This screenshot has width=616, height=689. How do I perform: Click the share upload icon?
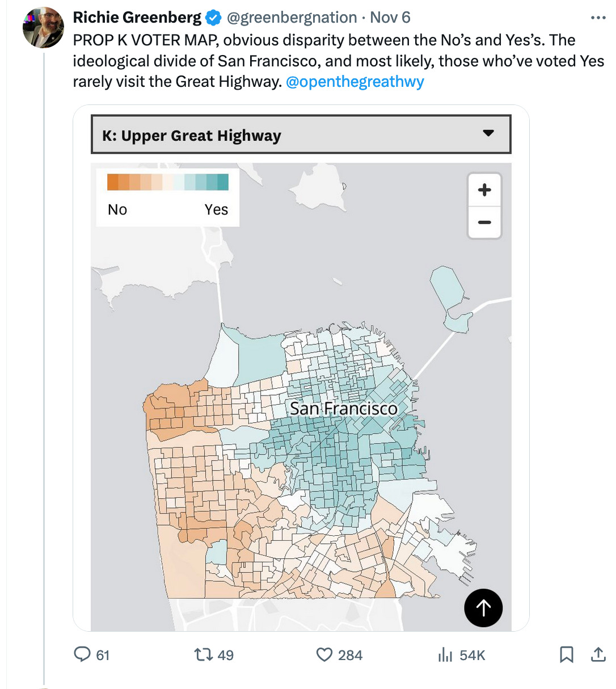[x=598, y=655]
